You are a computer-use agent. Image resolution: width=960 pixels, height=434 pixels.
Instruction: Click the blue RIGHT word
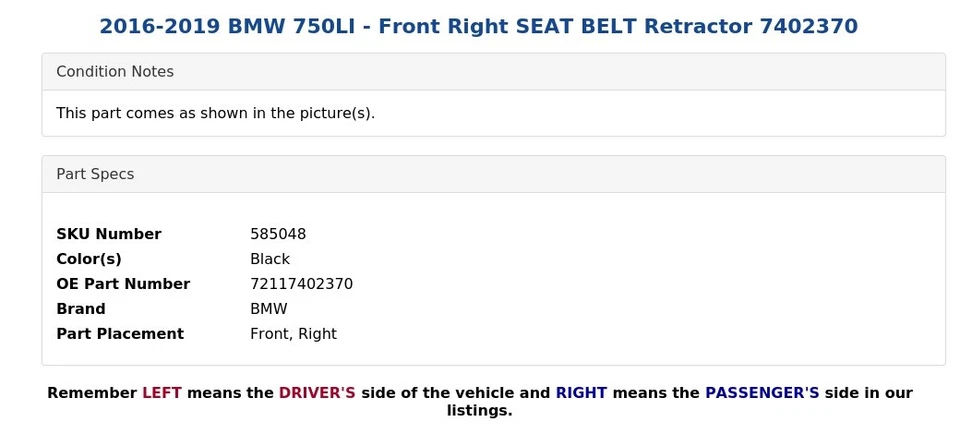[x=581, y=393]
